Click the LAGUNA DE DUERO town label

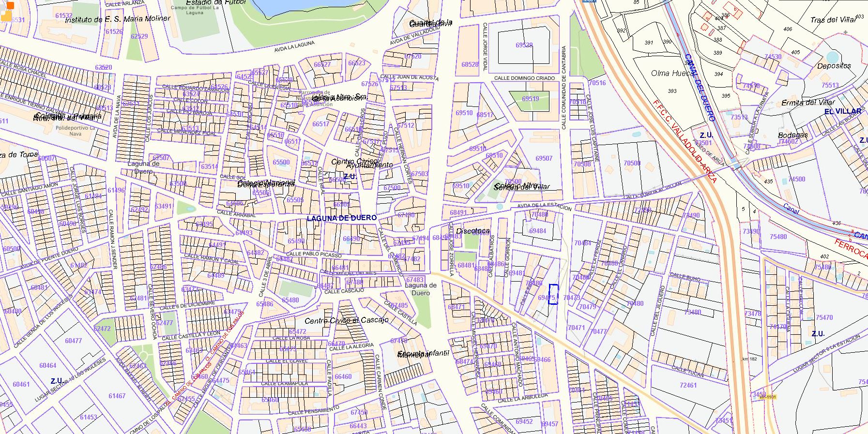coord(341,218)
